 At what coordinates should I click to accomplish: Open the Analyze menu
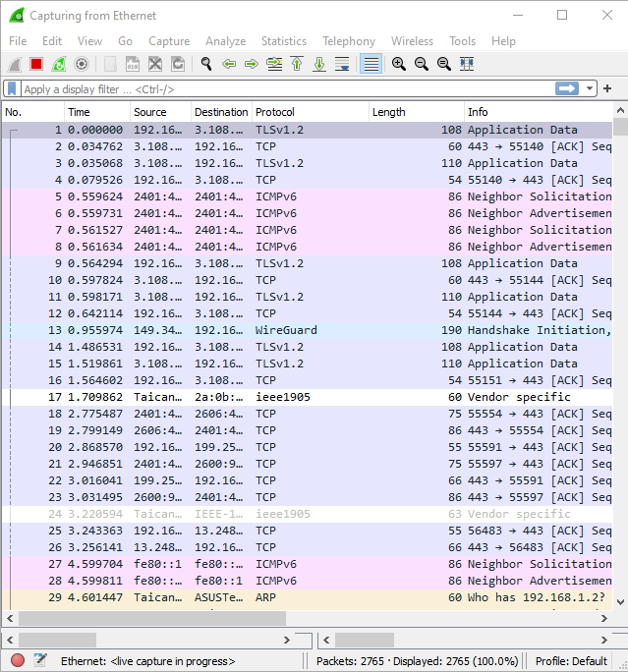click(225, 41)
